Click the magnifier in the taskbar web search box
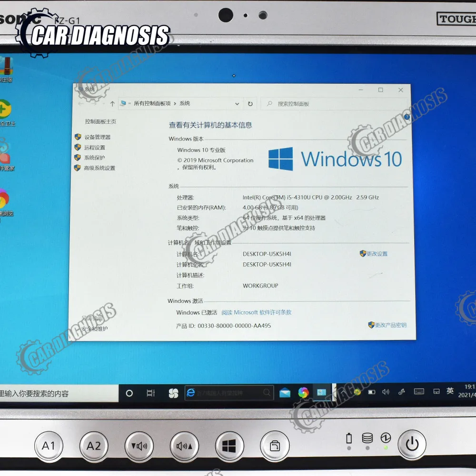This screenshot has height=476, width=476. click(267, 393)
